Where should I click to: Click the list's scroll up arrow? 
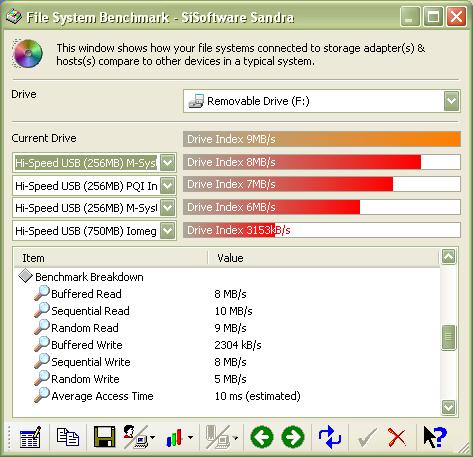tap(449, 256)
